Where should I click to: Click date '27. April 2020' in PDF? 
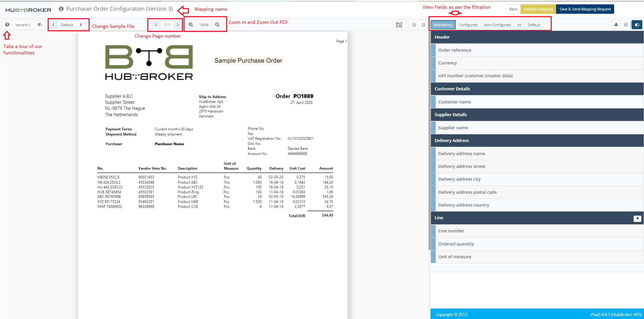(301, 102)
